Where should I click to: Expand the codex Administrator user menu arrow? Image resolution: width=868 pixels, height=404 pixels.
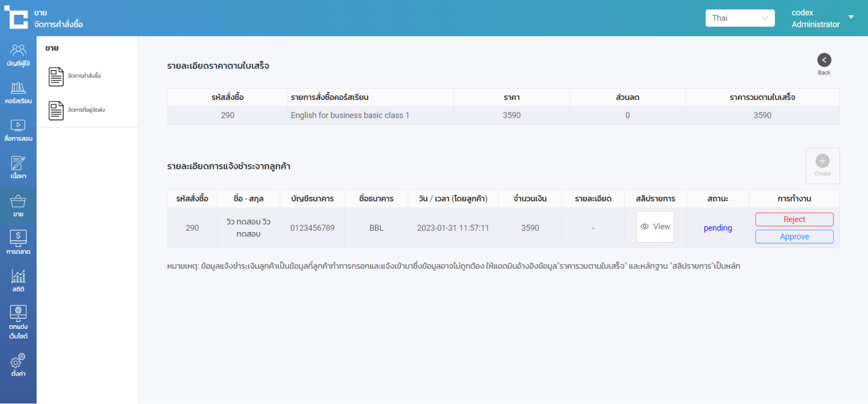coord(851,17)
